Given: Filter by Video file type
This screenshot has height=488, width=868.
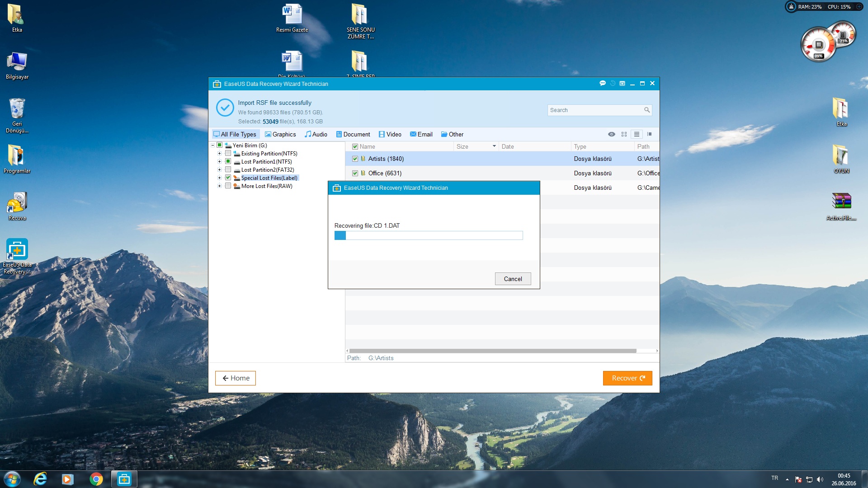Looking at the screenshot, I should click(390, 134).
